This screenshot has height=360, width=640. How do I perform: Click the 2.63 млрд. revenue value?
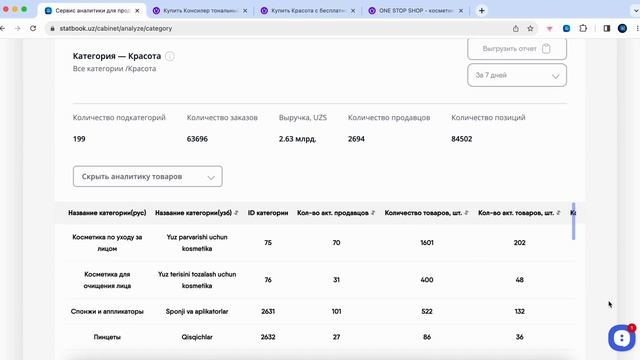[x=297, y=139]
